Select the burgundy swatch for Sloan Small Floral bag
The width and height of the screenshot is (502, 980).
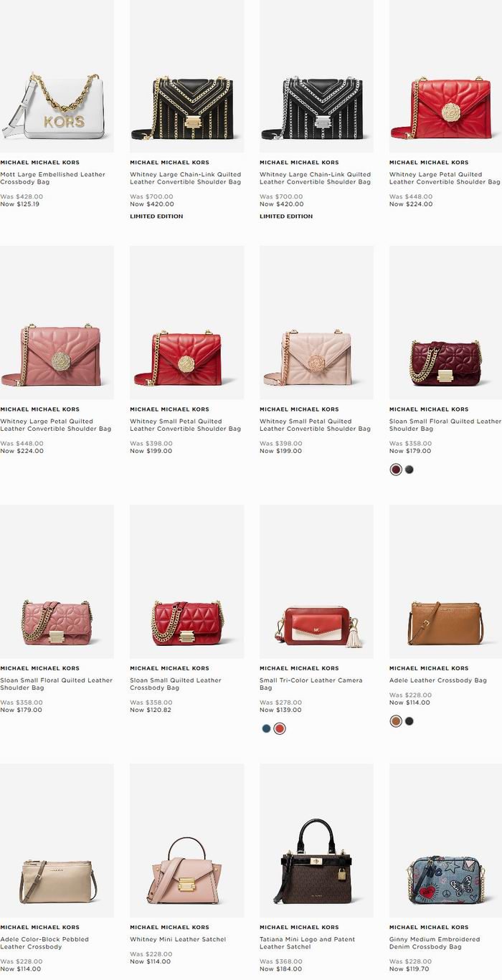point(396,470)
